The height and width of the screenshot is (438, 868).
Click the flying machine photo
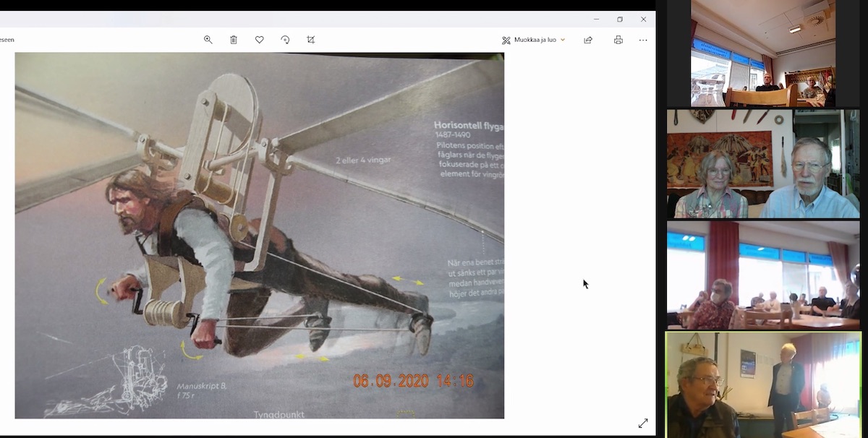(259, 235)
